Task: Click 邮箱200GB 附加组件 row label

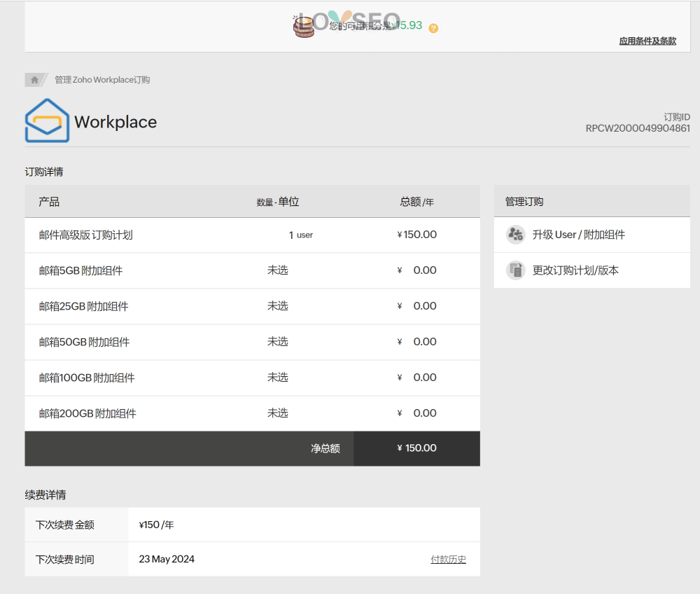Action: pos(87,413)
